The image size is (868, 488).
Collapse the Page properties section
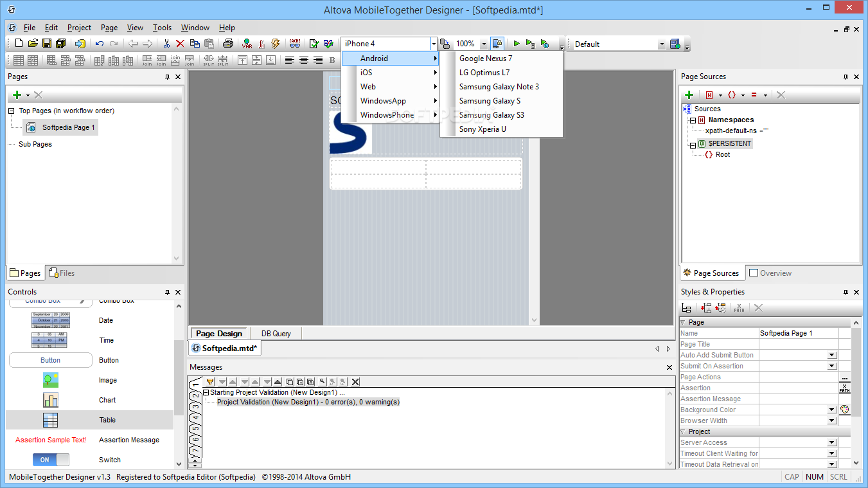(683, 322)
